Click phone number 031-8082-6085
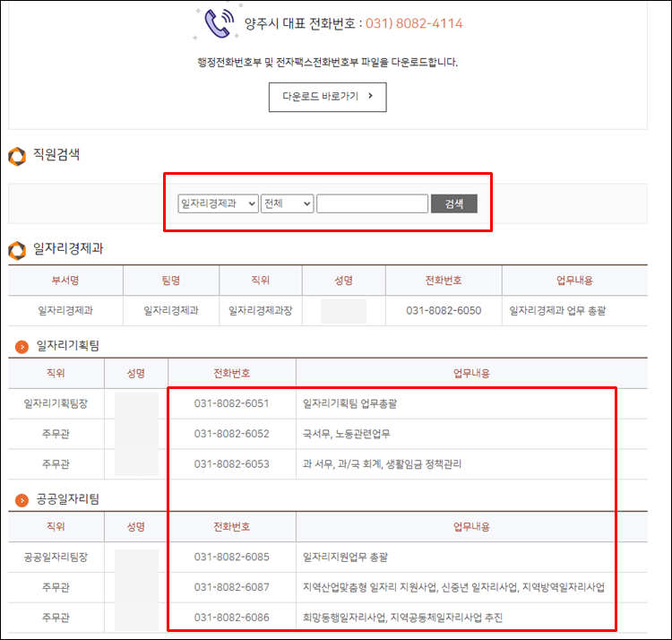Screen dimensions: 672x640 (231, 557)
